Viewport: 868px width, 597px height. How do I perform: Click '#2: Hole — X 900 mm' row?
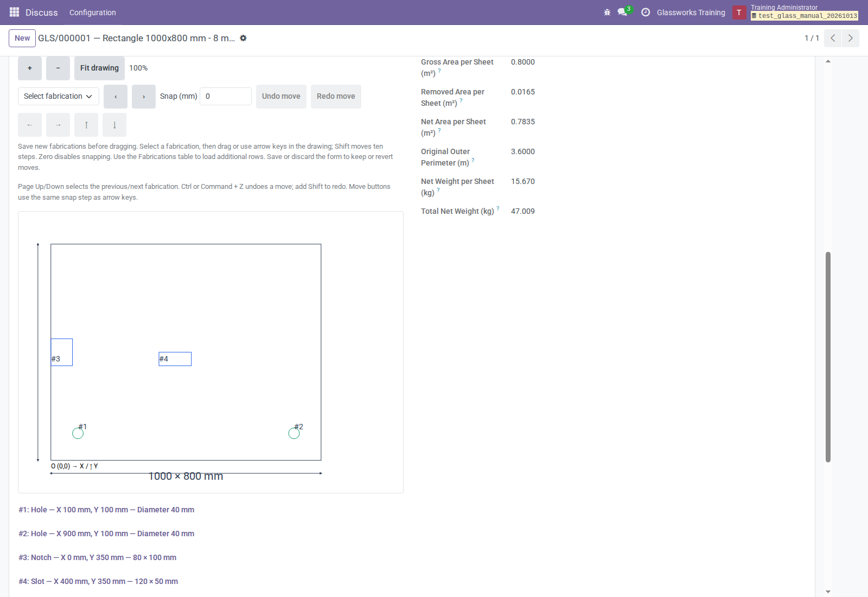pyautogui.click(x=106, y=534)
